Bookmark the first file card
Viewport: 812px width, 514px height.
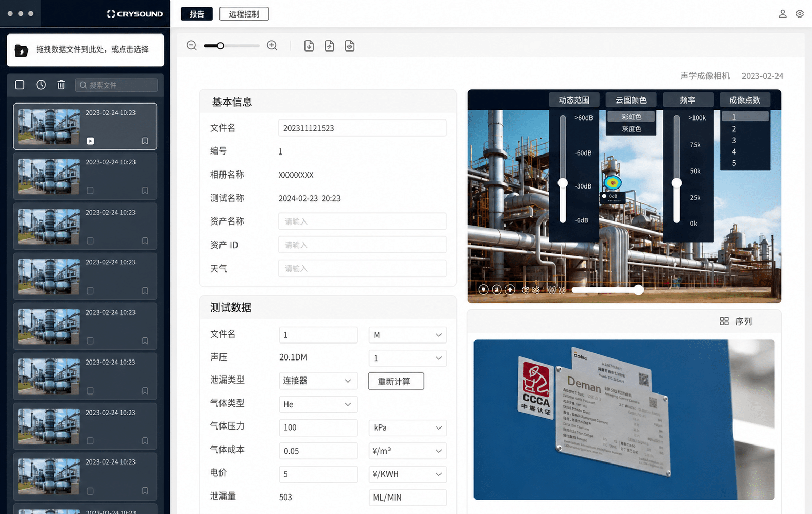click(145, 141)
